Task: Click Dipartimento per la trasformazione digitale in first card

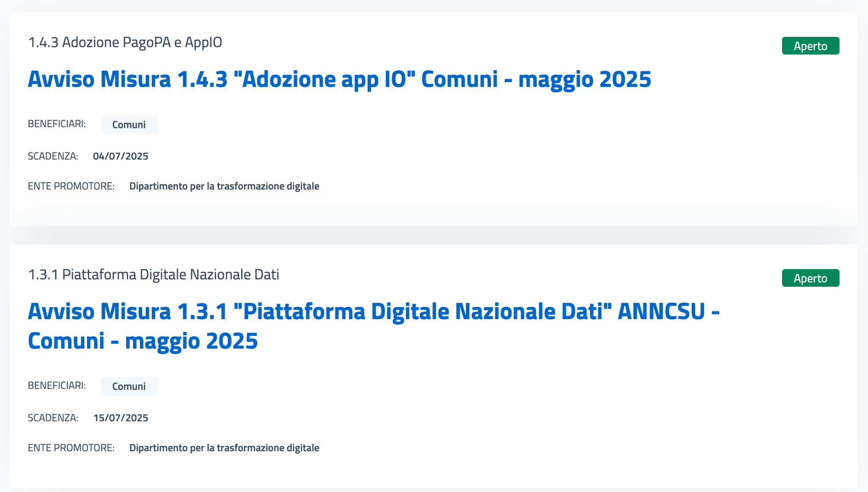Action: [x=224, y=186]
